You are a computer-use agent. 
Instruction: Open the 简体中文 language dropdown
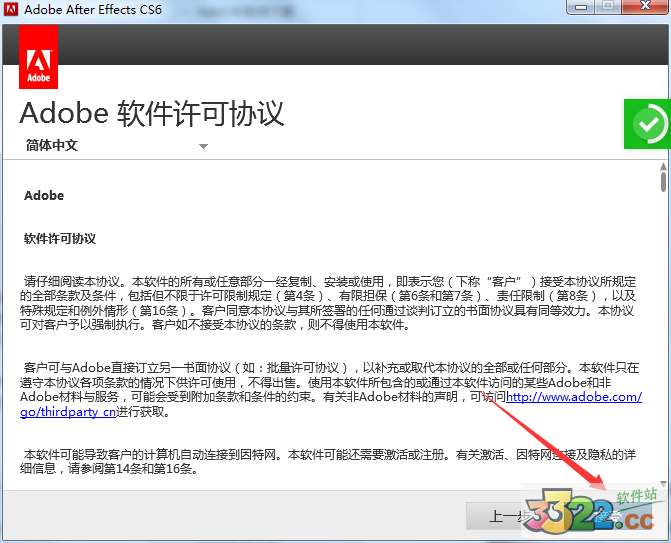(116, 145)
